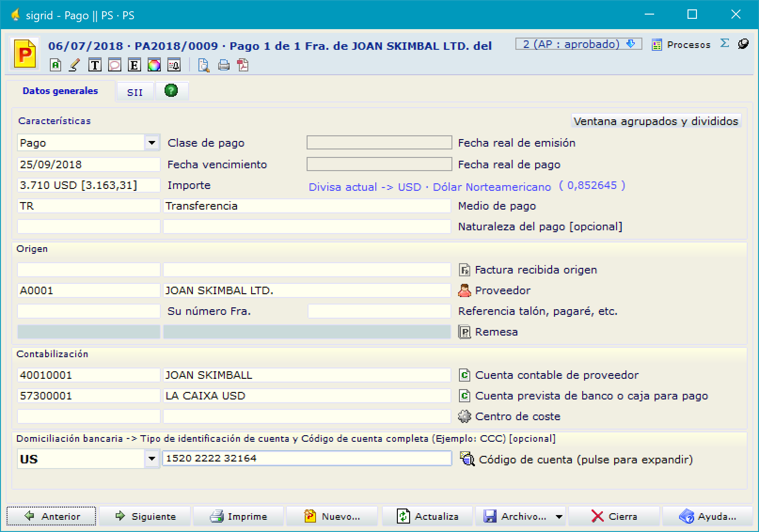The width and height of the screenshot is (759, 532).
Task: Click the Código de cuenta expand icon
Action: pyautogui.click(x=467, y=459)
